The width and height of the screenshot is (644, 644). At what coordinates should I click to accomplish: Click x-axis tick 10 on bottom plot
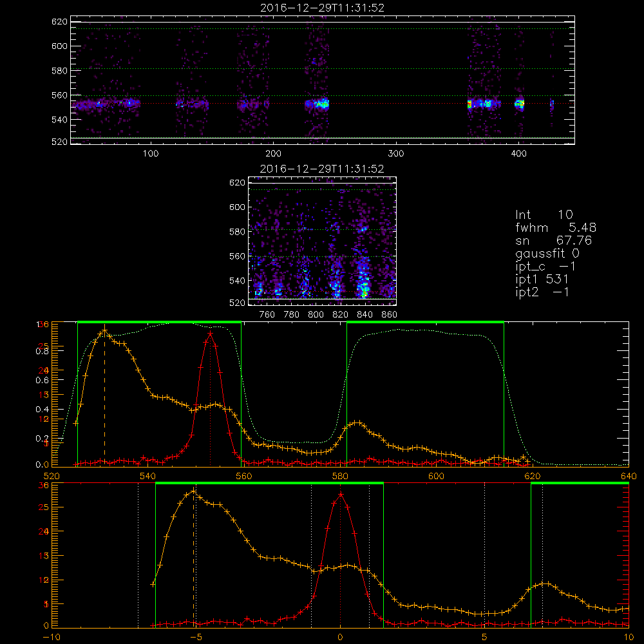point(629,637)
